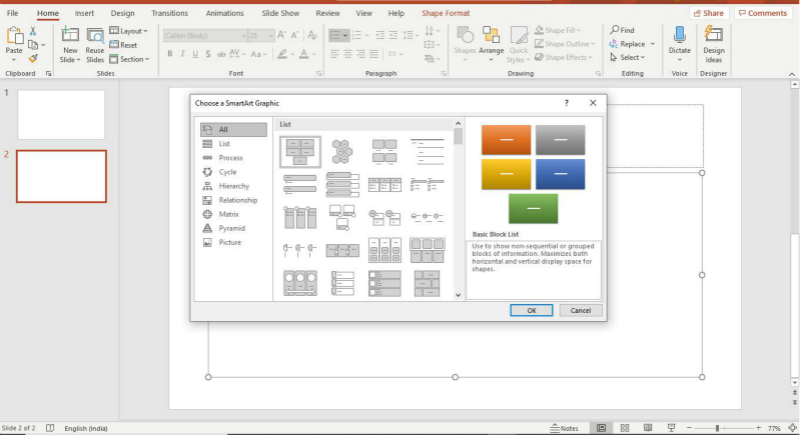Select the Hierarchy category in list
This screenshot has height=435, width=800.
234,186
